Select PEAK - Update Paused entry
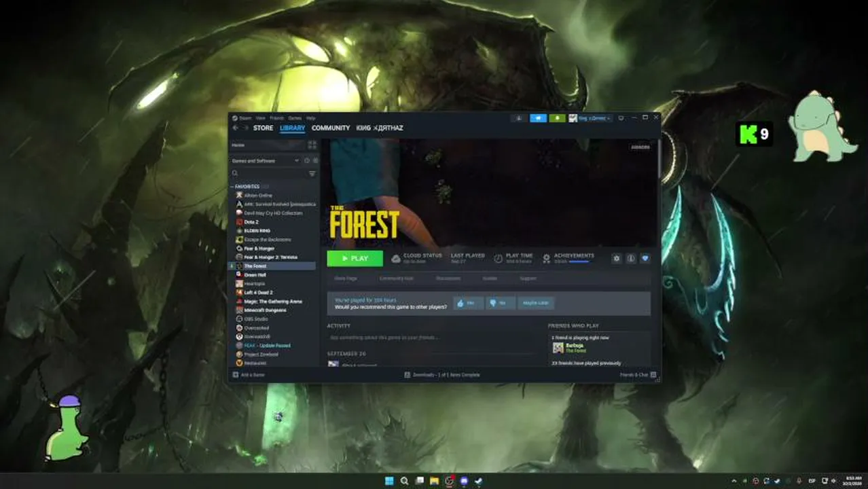Image resolution: width=868 pixels, height=489 pixels. tap(267, 346)
